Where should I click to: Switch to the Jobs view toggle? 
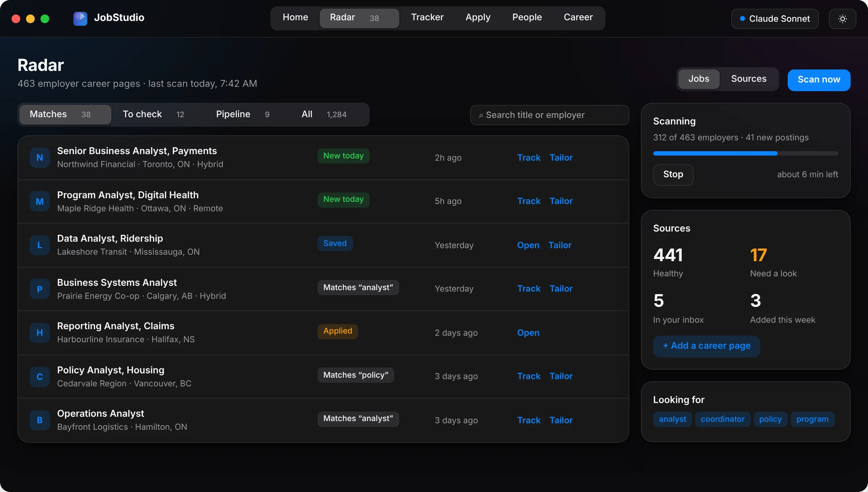699,79
